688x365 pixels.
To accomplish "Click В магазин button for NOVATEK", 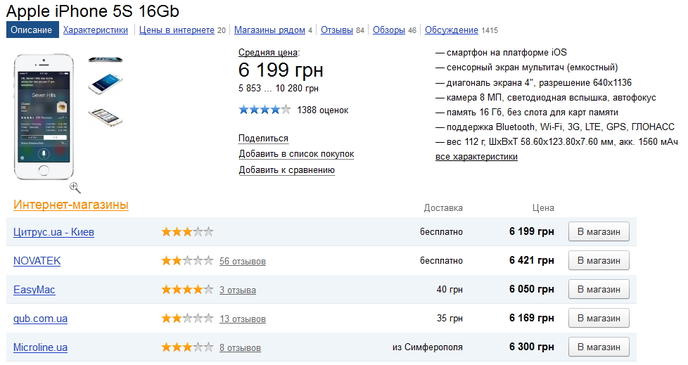I will (x=598, y=261).
